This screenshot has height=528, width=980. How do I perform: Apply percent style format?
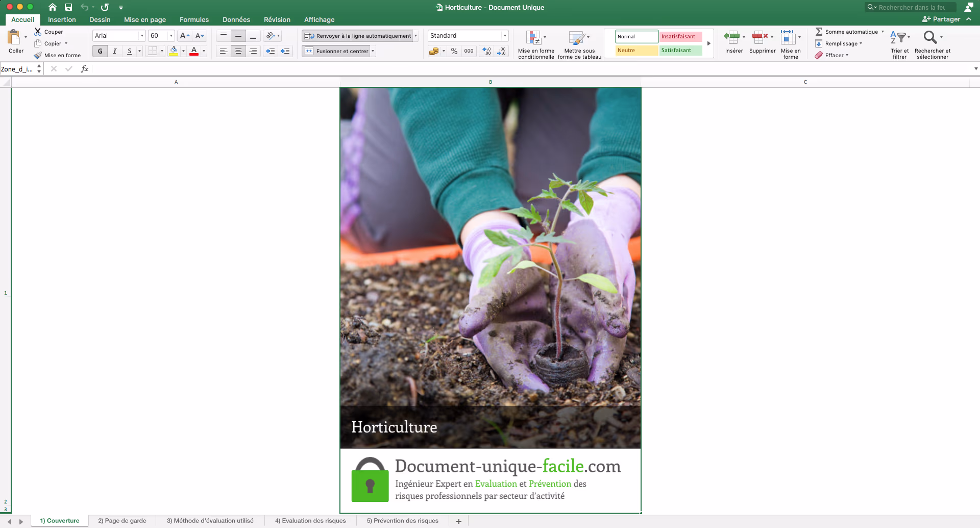point(454,51)
